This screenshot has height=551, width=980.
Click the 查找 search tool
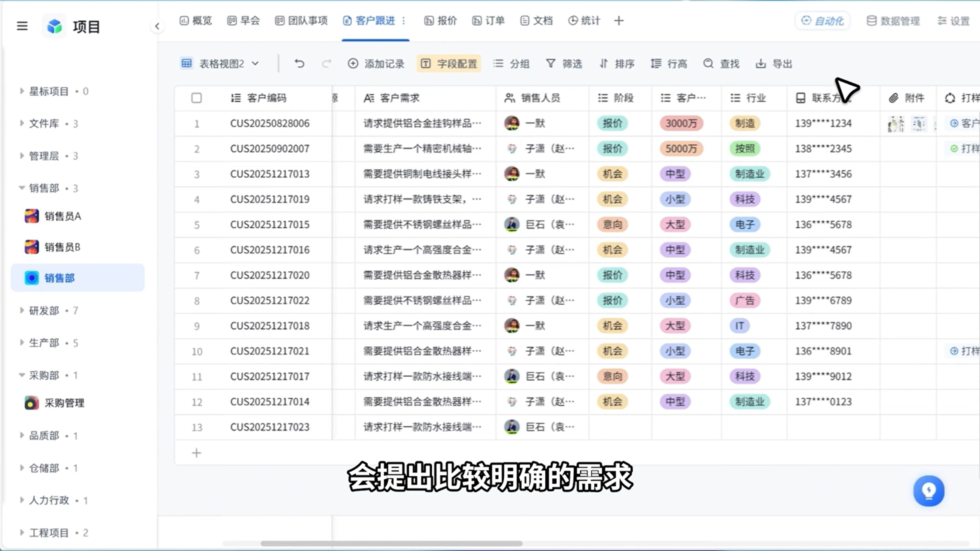tap(721, 64)
